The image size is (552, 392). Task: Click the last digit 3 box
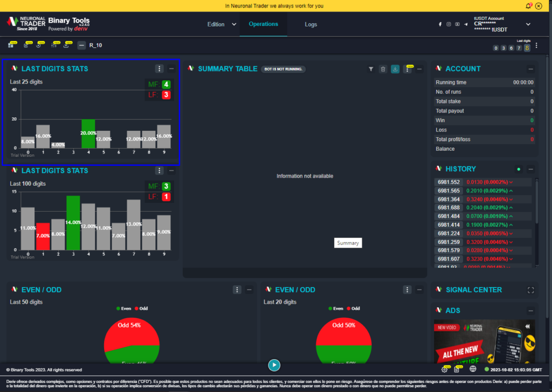click(x=503, y=48)
